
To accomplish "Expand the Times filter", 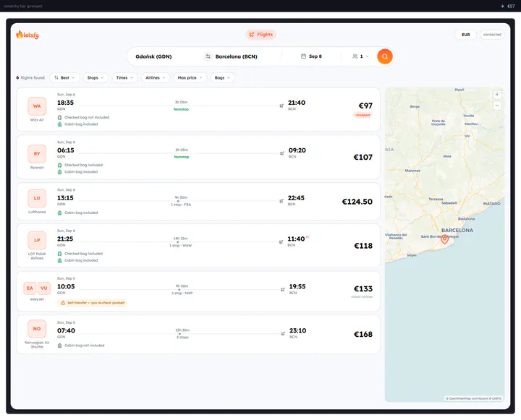I will click(x=125, y=77).
